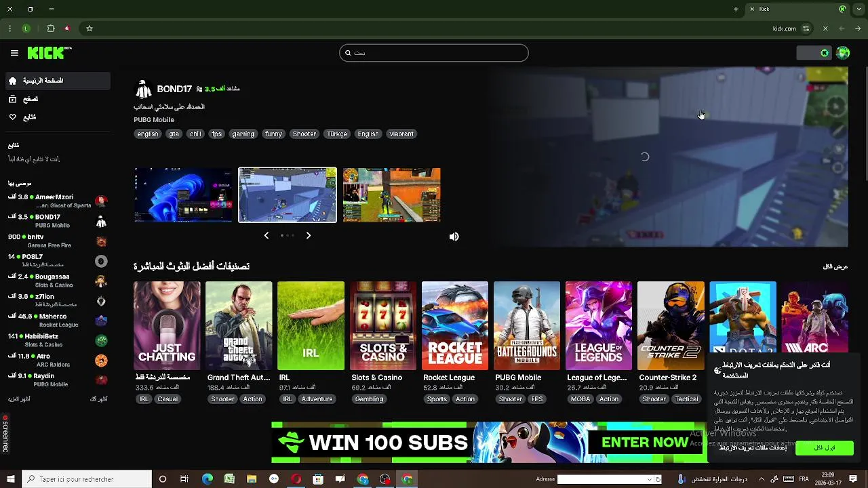Open Opera browser from the taskbar
Image resolution: width=868 pixels, height=488 pixels.
[x=296, y=479]
